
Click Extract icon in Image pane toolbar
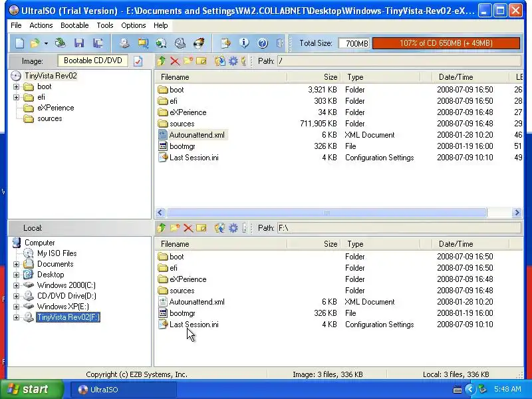click(220, 61)
